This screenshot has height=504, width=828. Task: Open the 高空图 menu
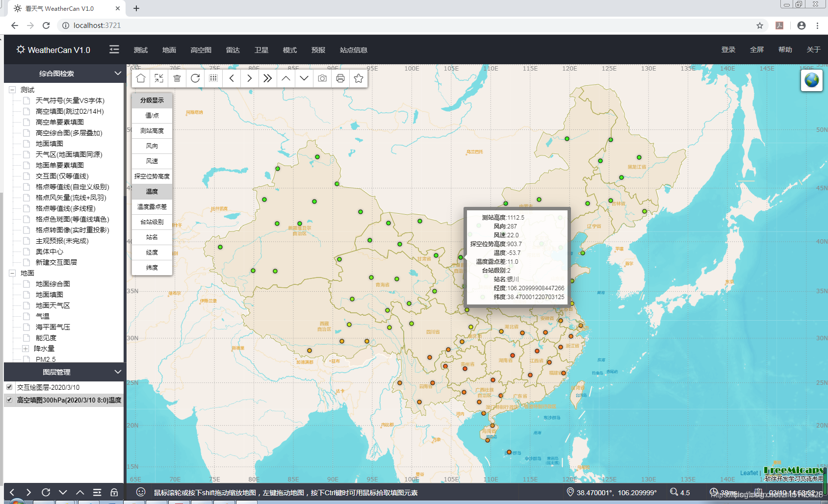(x=201, y=50)
